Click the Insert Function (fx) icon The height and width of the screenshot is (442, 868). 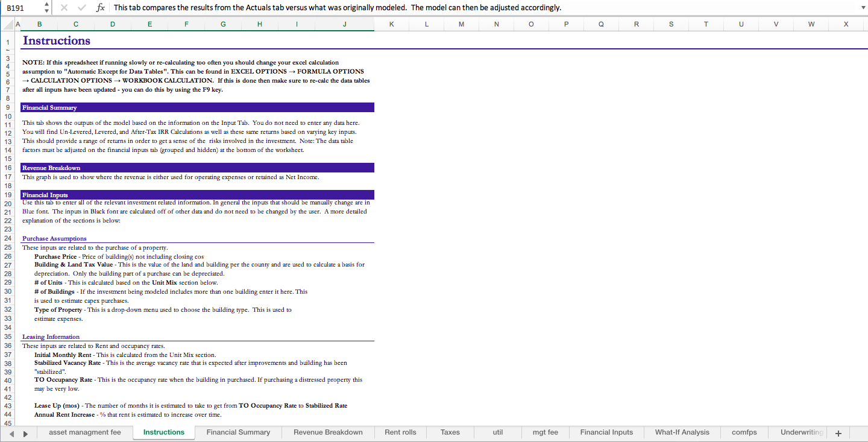tap(100, 7)
